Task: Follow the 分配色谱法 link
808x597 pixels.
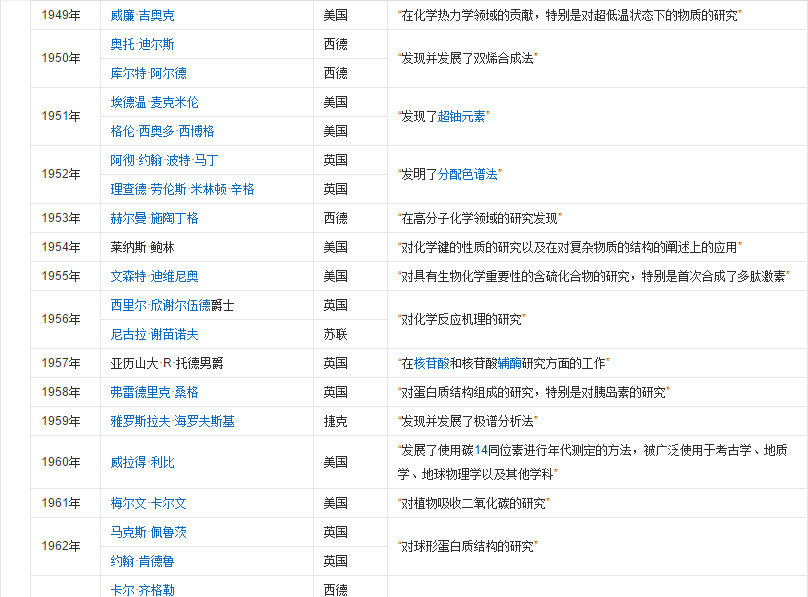Action: coord(467,175)
